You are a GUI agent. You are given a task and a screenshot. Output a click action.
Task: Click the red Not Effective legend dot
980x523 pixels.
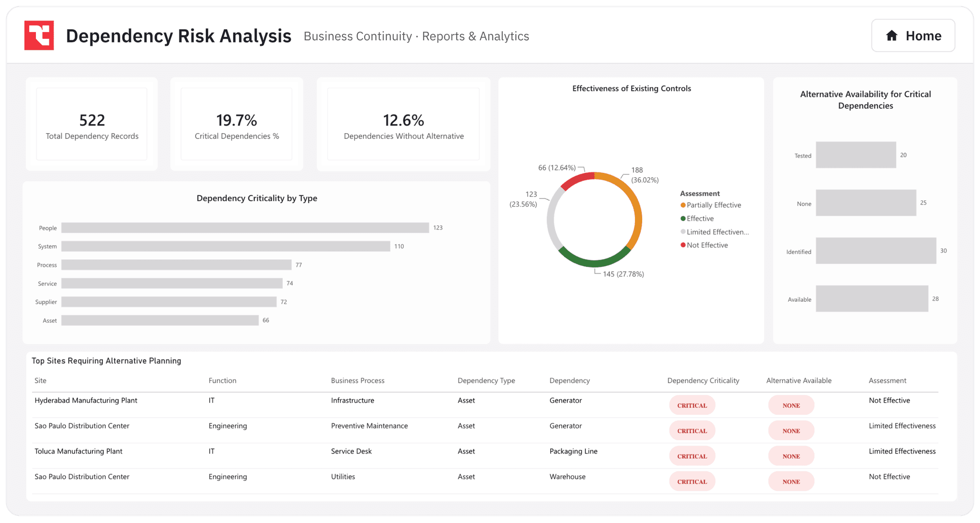tap(683, 245)
